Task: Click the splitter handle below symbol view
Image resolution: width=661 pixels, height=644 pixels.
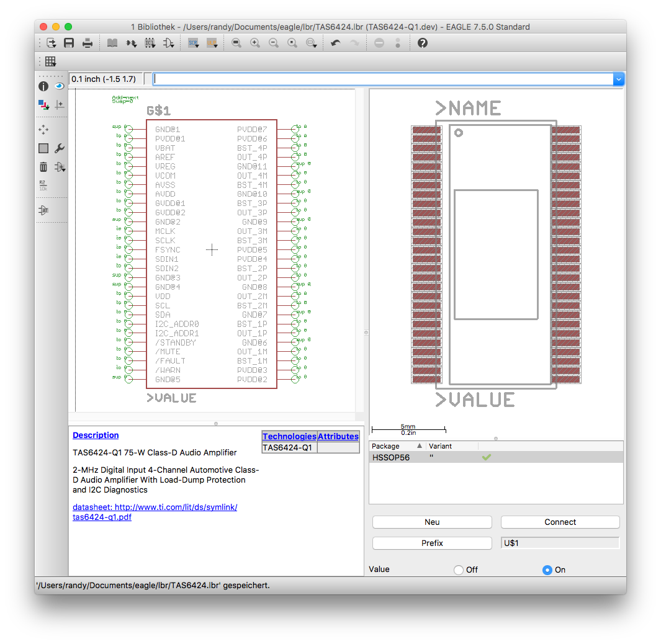Action: tap(216, 424)
